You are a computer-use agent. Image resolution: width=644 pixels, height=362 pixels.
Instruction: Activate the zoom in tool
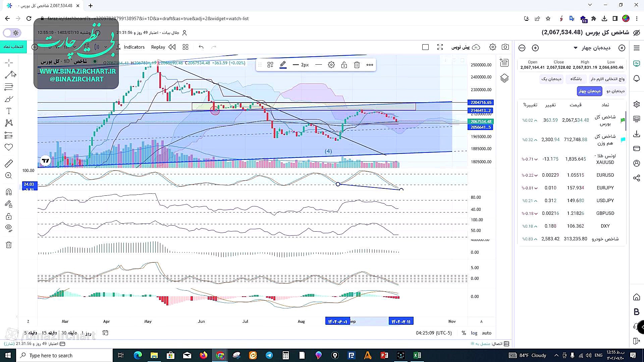(9, 176)
